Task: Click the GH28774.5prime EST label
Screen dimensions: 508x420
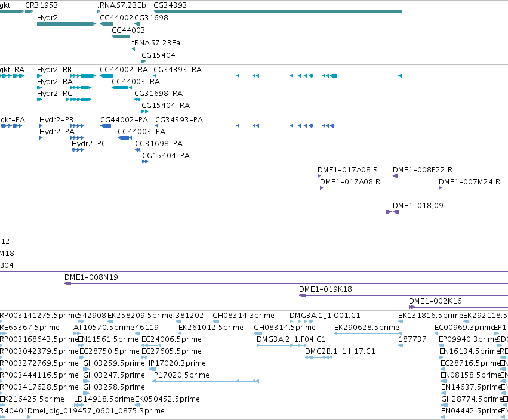Action: [472, 399]
